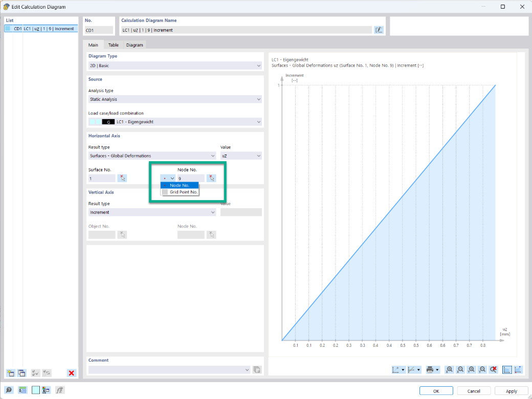Click the node type selector dropdown
532x399 pixels.
(x=168, y=178)
